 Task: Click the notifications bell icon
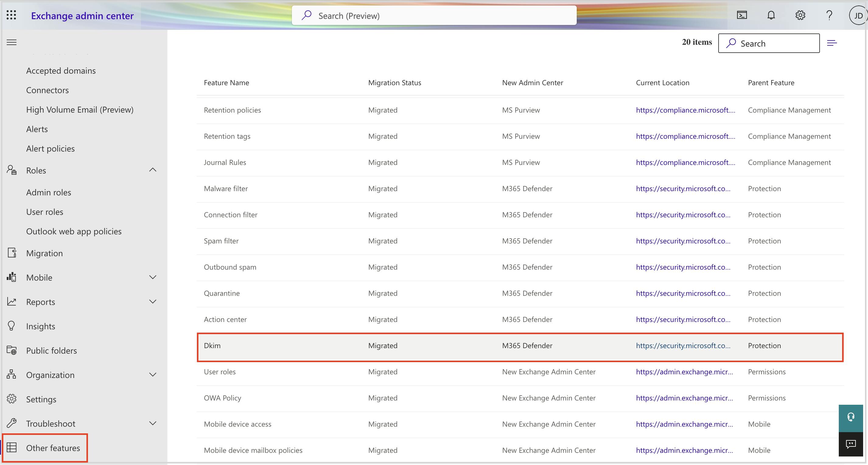point(771,16)
